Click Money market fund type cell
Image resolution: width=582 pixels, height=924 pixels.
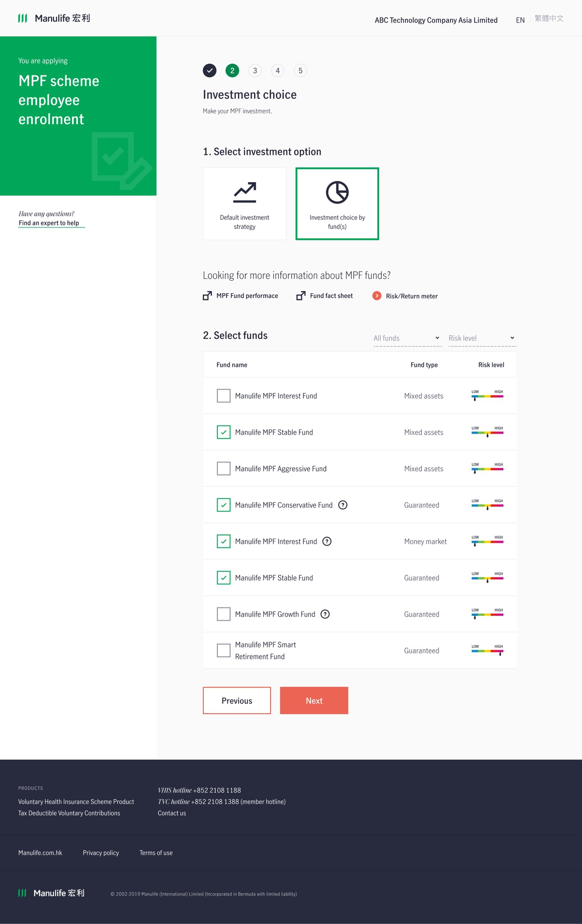[x=426, y=541]
